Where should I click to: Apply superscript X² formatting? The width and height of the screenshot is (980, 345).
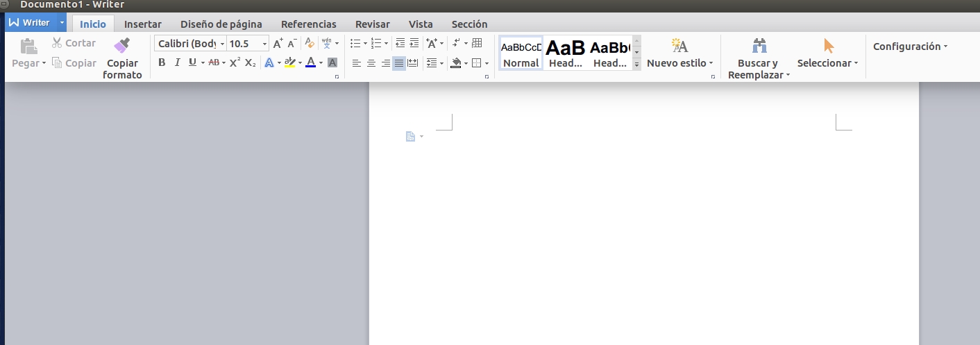tap(235, 62)
